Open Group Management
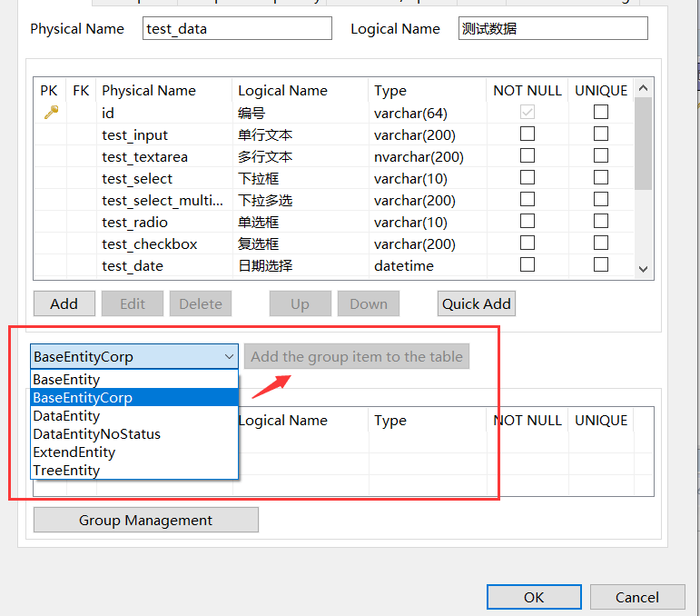Image resolution: width=700 pixels, height=616 pixels. [x=146, y=520]
